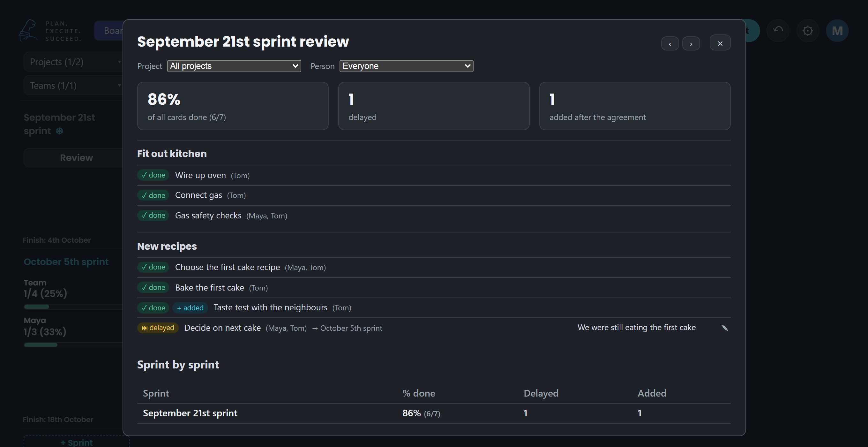Go to previous sprint review arrow
Screen dimensions: 868x447
click(x=670, y=44)
